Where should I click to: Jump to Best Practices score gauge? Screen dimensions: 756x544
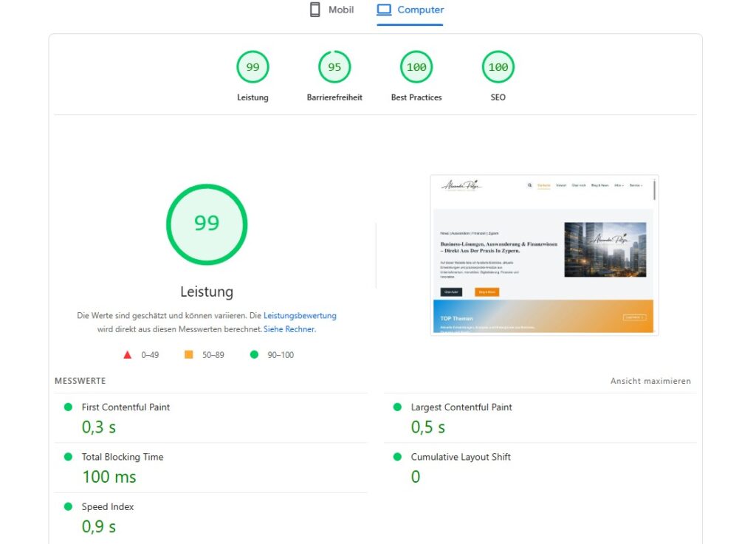point(416,67)
